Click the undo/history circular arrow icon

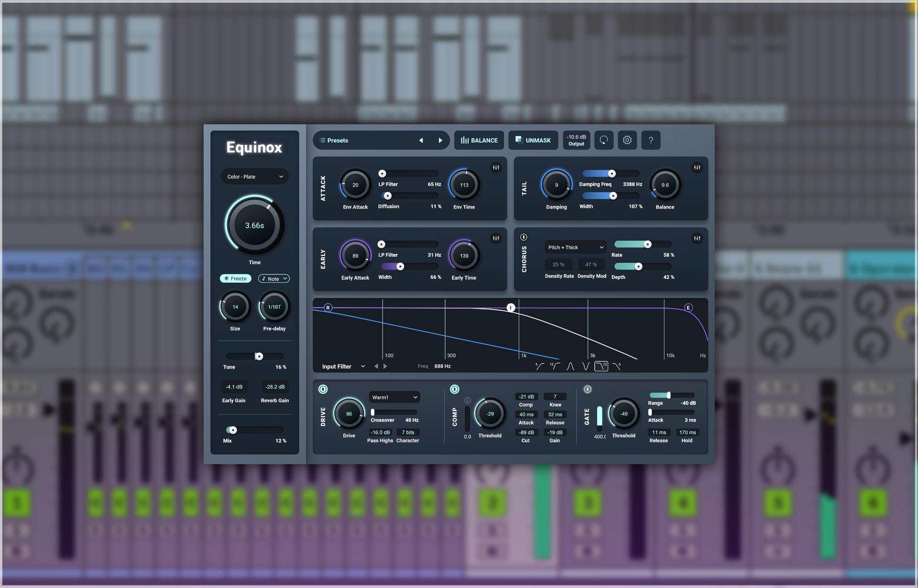[604, 140]
